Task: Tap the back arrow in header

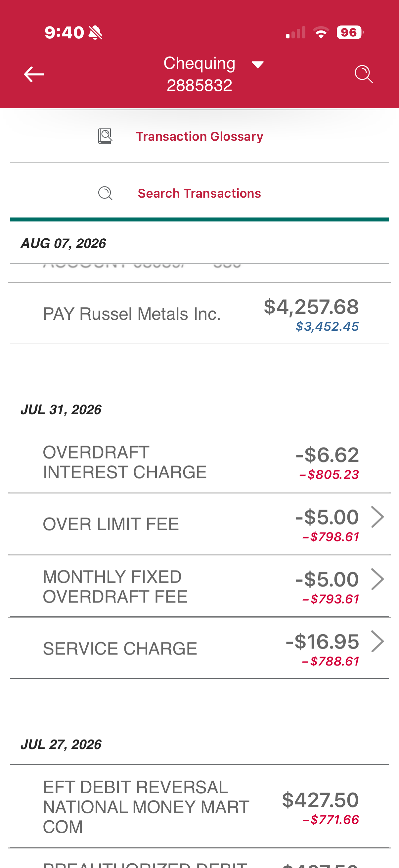Action: (x=34, y=74)
